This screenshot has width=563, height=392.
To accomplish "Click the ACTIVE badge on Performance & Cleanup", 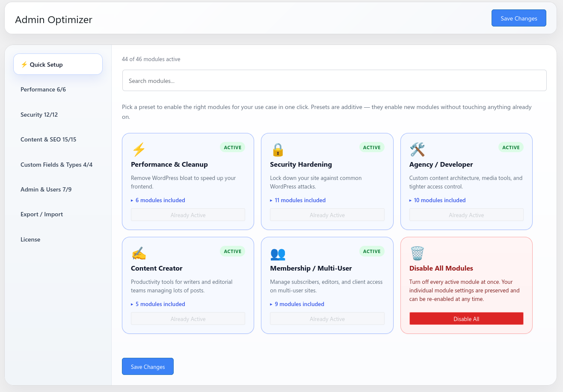I will click(233, 147).
